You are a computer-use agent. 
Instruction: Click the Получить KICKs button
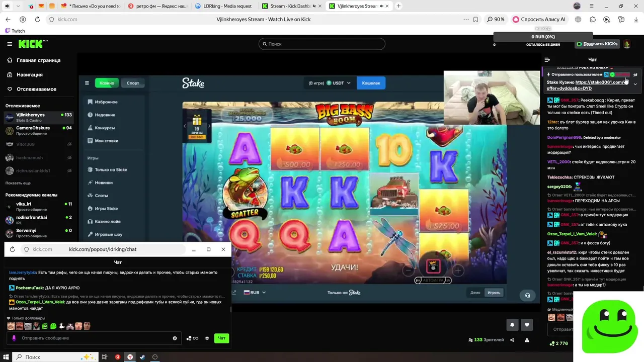tap(597, 44)
